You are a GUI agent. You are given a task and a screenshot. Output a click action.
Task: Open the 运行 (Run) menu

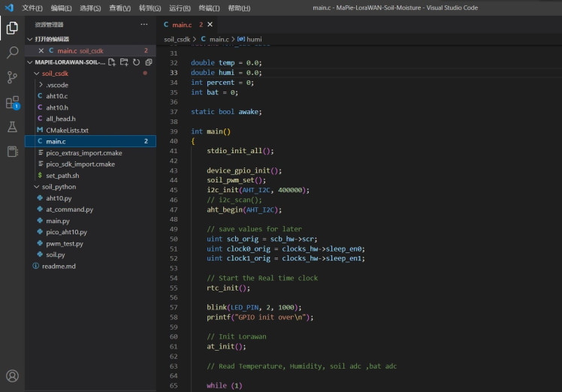pos(180,8)
